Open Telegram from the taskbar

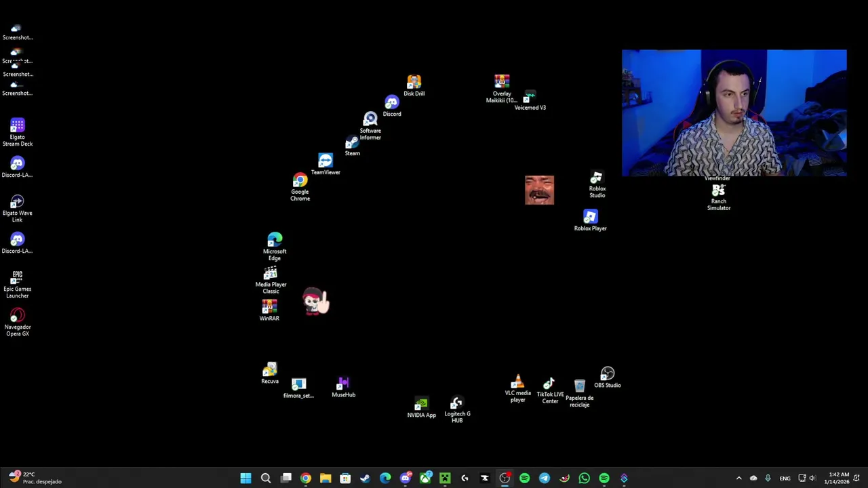[545, 479]
